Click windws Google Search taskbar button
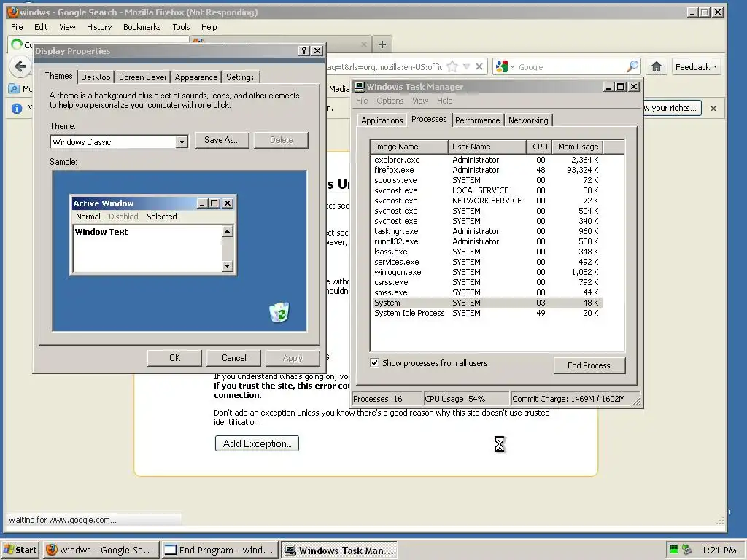This screenshot has width=747, height=560. [x=101, y=550]
